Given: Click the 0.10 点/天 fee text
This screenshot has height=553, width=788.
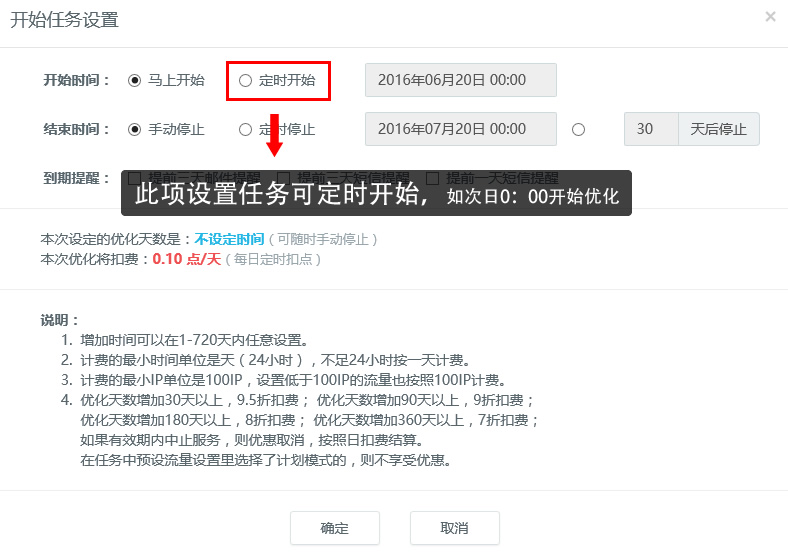Looking at the screenshot, I should 186,259.
